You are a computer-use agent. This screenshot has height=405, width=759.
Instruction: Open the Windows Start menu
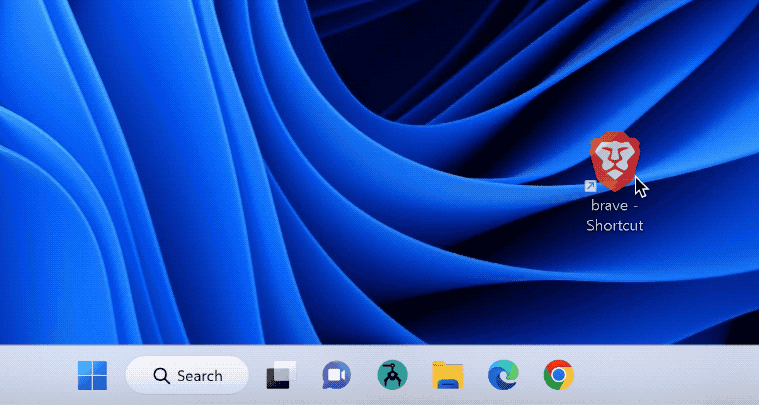click(x=92, y=375)
